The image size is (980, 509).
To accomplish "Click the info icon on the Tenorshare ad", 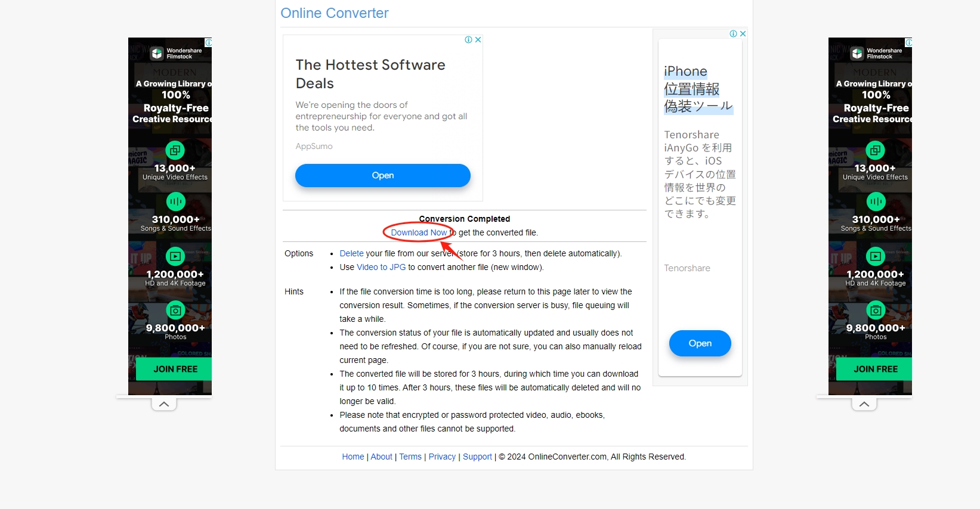I will coord(734,34).
